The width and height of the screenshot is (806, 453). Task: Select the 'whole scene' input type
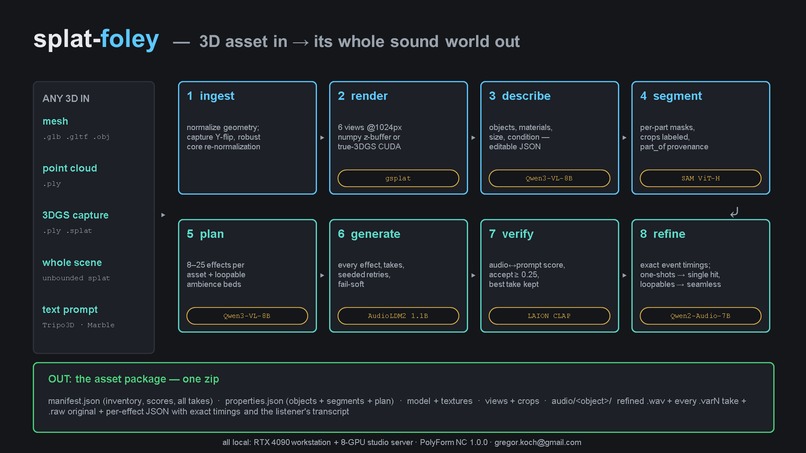click(72, 262)
